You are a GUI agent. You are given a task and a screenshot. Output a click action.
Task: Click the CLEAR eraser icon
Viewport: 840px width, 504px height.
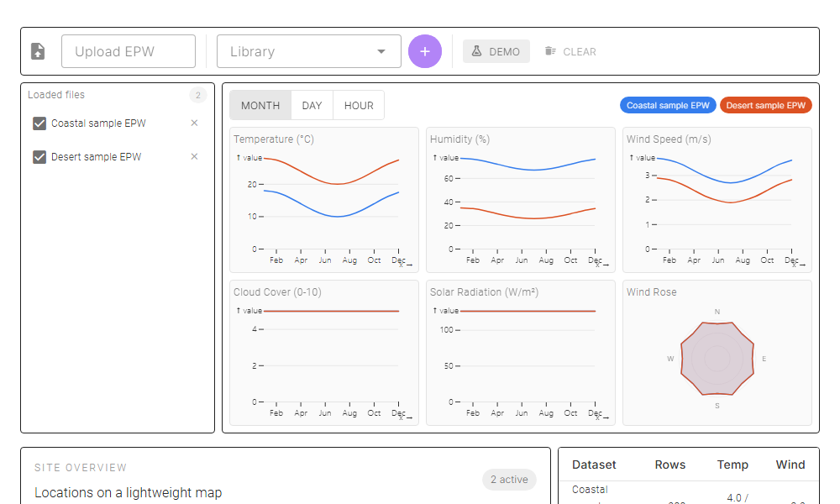[x=550, y=51]
